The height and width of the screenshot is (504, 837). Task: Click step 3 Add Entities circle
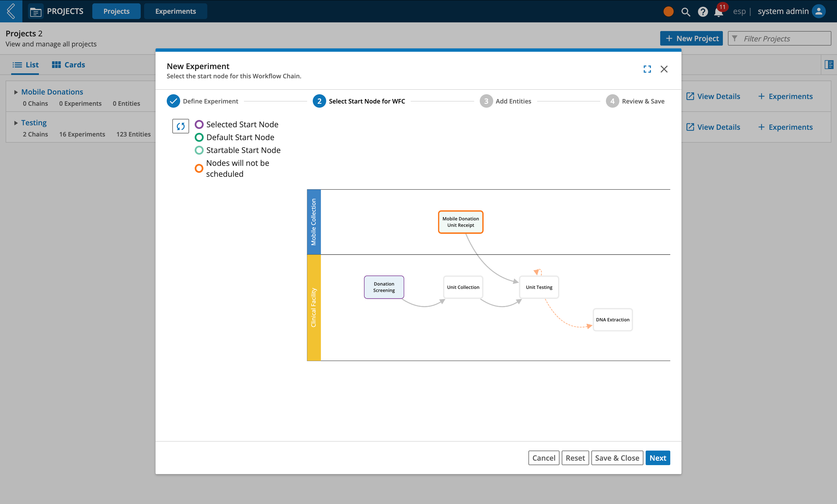tap(486, 101)
